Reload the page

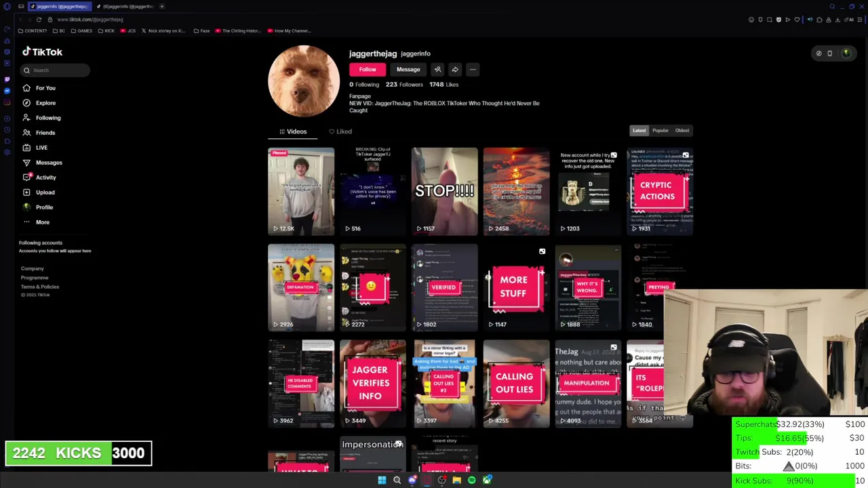(39, 20)
